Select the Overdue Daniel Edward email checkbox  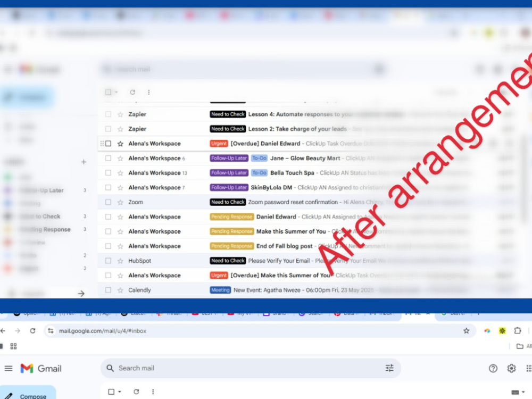pos(108,144)
